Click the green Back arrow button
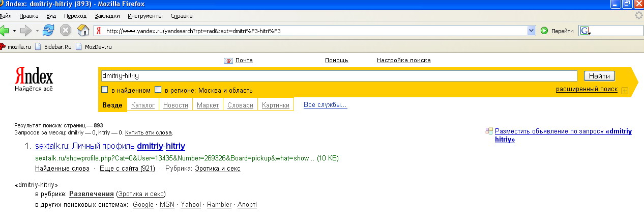Viewport: 644px width, 218px height. [5, 31]
